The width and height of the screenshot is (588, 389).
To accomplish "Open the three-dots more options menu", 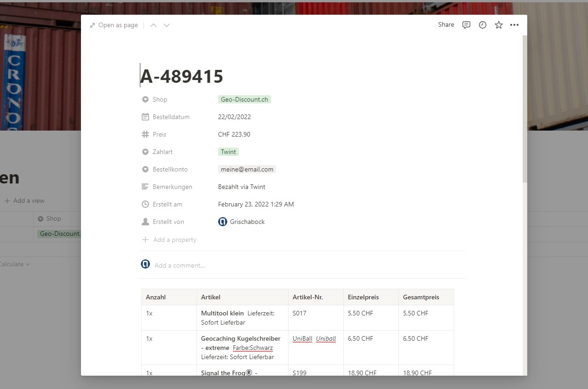I will point(514,25).
